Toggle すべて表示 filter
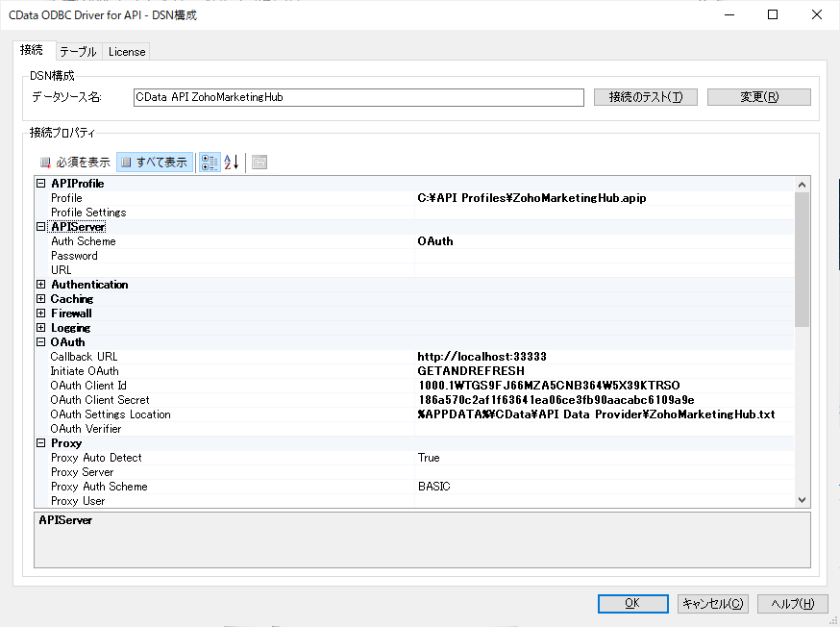Image resolution: width=840 pixels, height=627 pixels. click(155, 163)
